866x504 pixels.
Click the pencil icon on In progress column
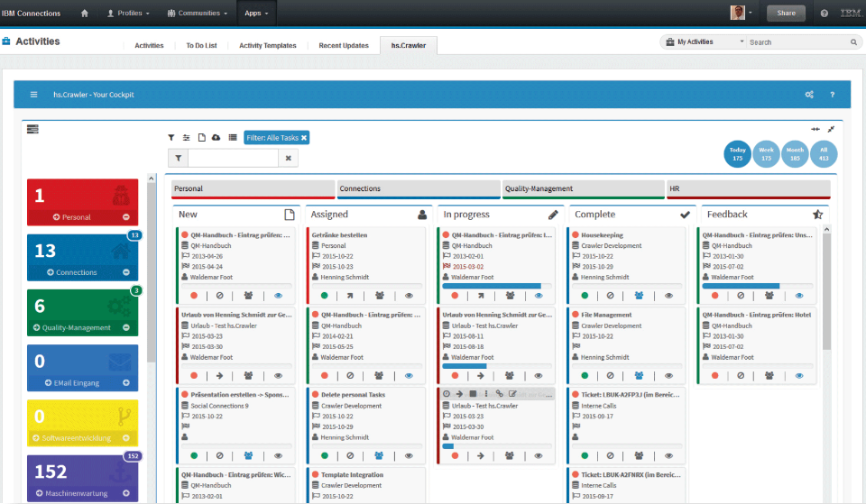[553, 215]
